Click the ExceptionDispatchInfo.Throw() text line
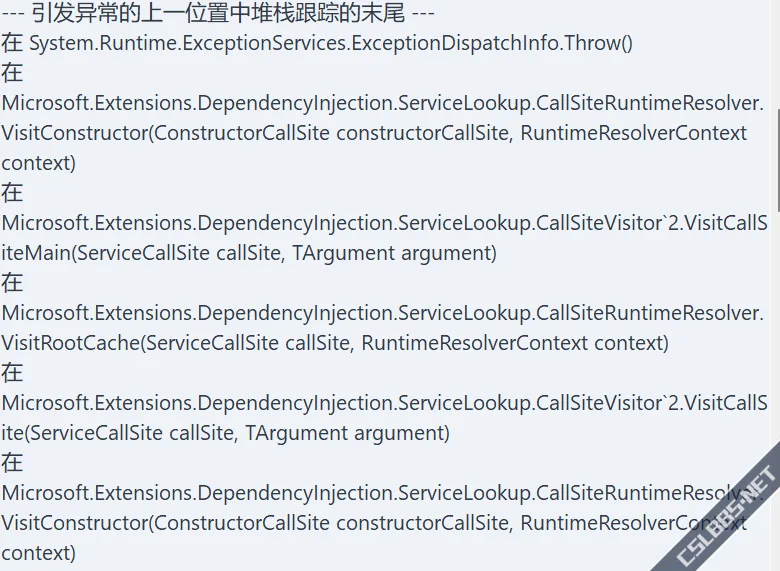780x571 pixels. 317,43
